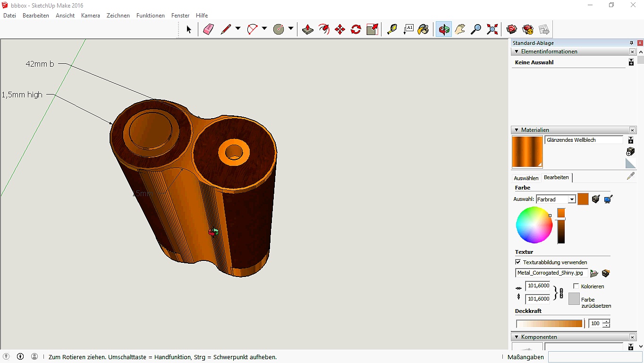Pick the Paint Bucket tool
This screenshot has height=363, width=644.
pyautogui.click(x=424, y=29)
